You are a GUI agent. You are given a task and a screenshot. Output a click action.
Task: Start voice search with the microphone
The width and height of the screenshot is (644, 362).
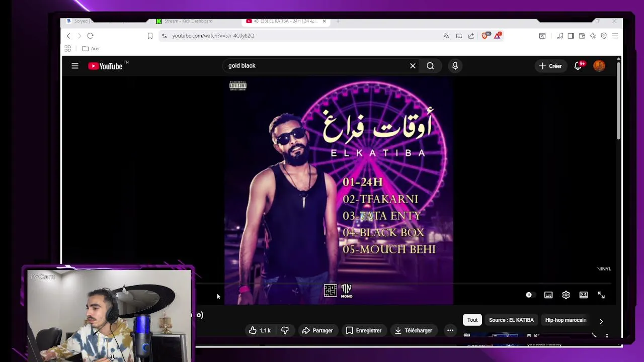point(455,66)
